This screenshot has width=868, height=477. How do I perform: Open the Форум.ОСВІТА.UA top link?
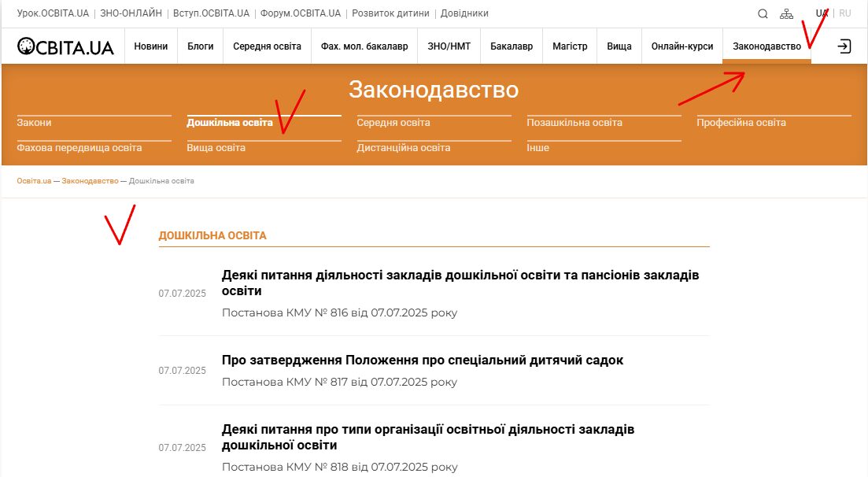pyautogui.click(x=302, y=13)
